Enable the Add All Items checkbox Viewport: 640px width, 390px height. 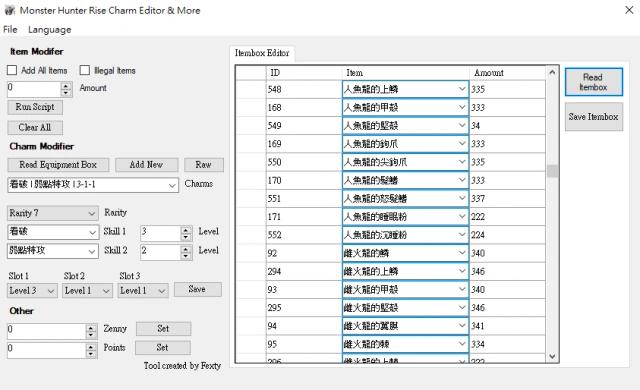pyautogui.click(x=12, y=70)
